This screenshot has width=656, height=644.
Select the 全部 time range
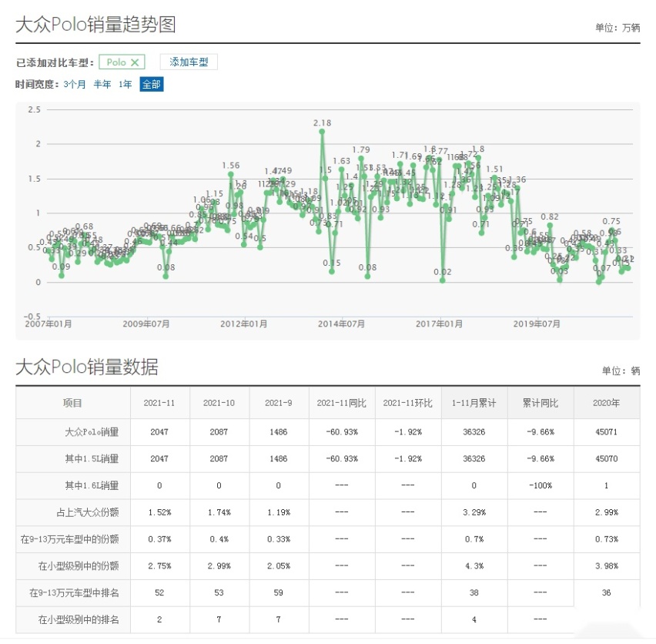pyautogui.click(x=152, y=85)
